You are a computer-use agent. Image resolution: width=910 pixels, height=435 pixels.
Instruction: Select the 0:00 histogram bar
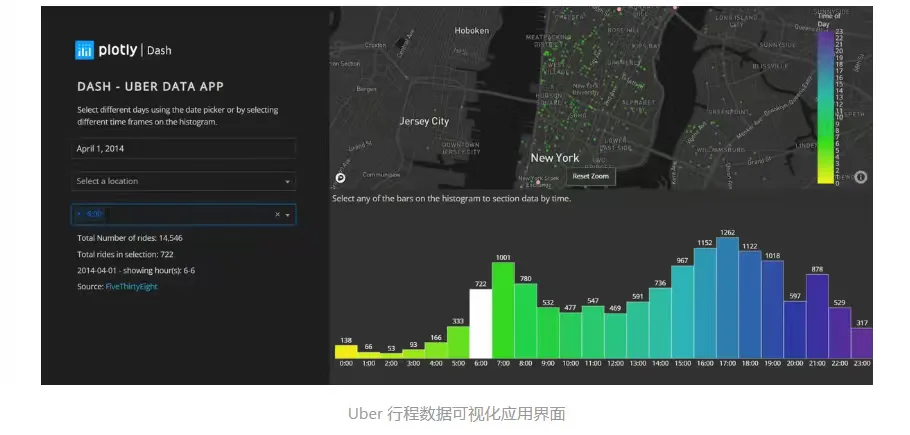pos(346,351)
